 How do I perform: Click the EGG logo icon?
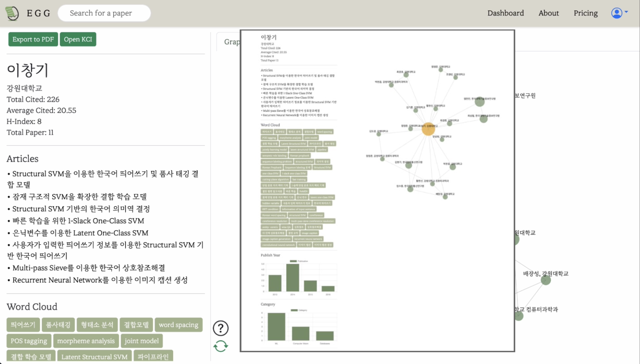click(x=12, y=13)
